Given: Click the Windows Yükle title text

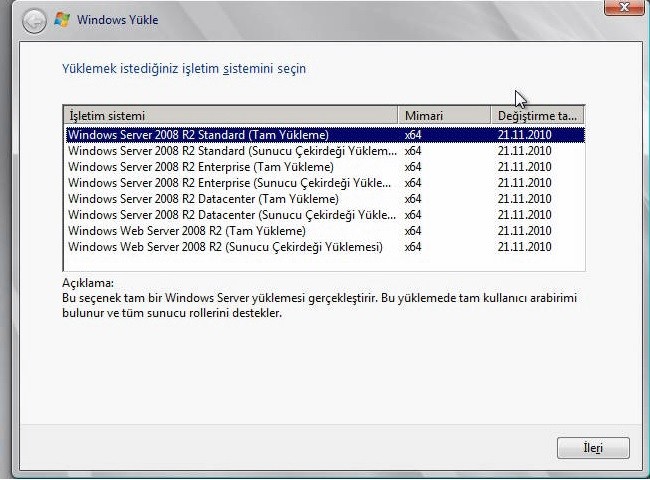Looking at the screenshot, I should pos(118,20).
